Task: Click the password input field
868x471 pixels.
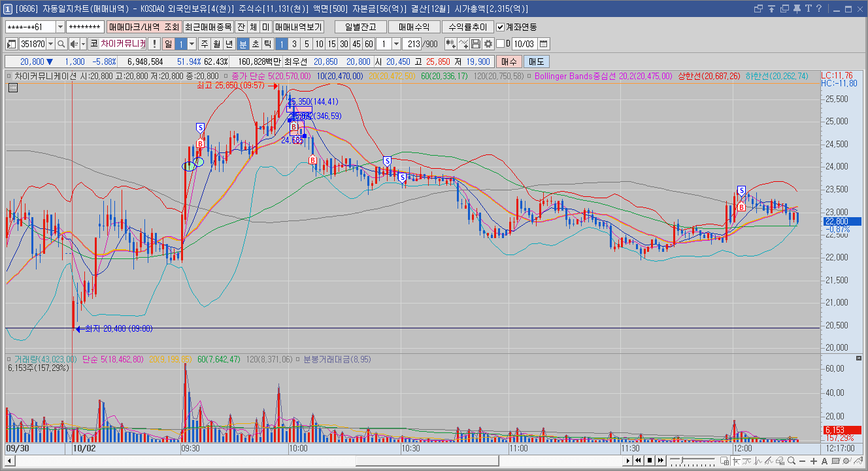Action: click(x=85, y=27)
